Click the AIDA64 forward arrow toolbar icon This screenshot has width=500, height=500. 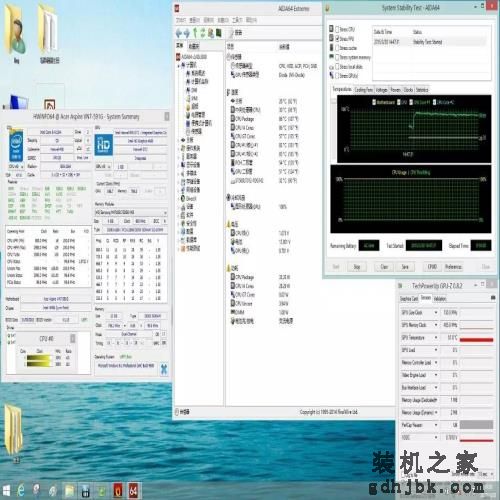[187, 33]
